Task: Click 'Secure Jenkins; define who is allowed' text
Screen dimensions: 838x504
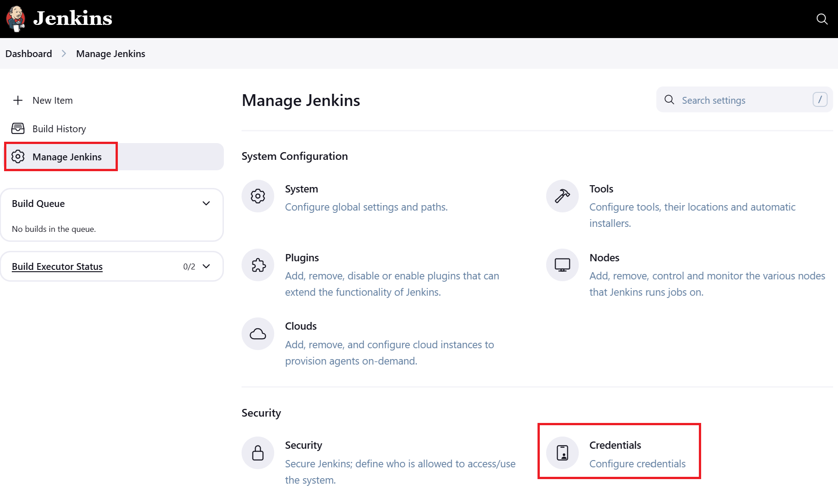Action: pos(400,472)
